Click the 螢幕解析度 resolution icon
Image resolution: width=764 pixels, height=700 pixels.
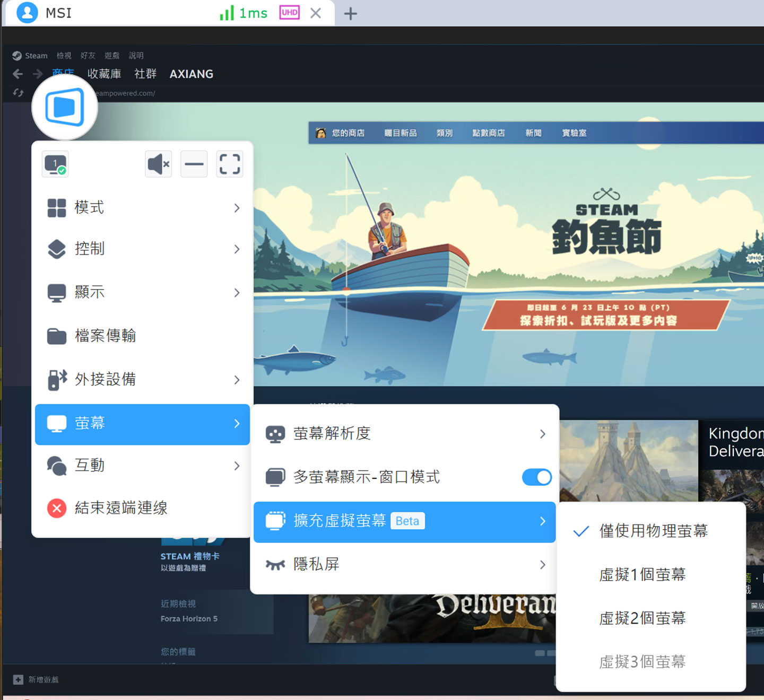[x=275, y=434]
